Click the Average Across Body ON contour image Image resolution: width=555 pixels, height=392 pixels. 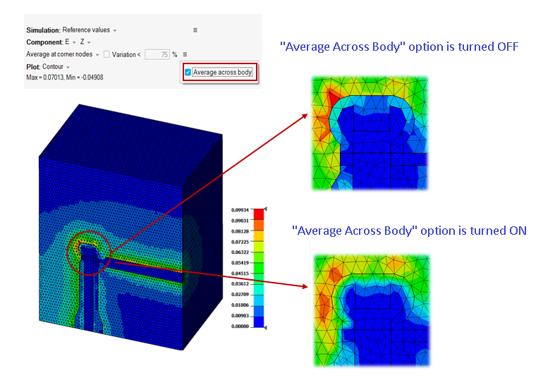[369, 311]
